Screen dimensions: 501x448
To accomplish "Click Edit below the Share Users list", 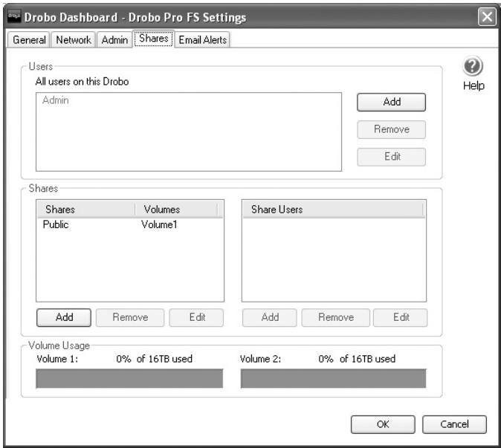I will click(401, 317).
